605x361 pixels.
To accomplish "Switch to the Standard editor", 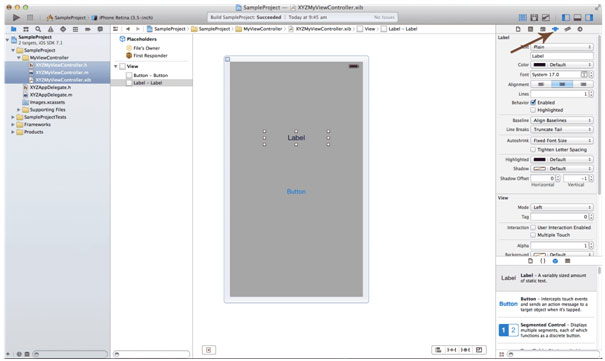I will (x=522, y=17).
